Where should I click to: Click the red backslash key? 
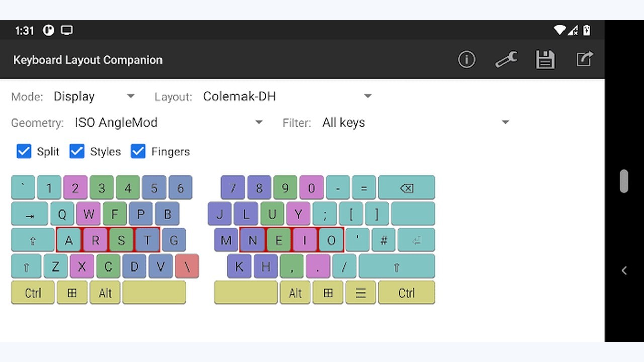click(x=187, y=266)
